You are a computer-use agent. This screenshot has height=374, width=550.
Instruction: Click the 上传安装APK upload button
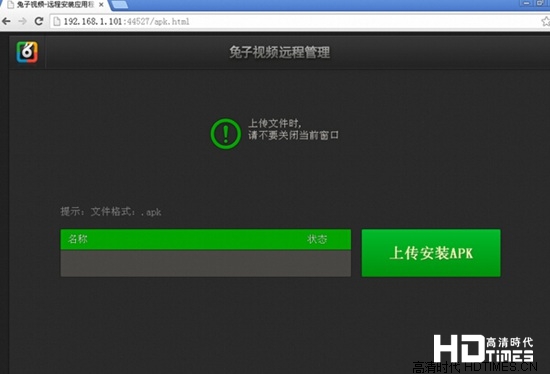(x=431, y=253)
